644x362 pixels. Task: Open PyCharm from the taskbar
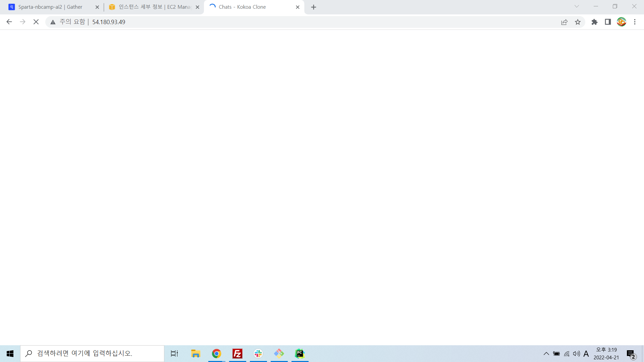click(x=300, y=354)
